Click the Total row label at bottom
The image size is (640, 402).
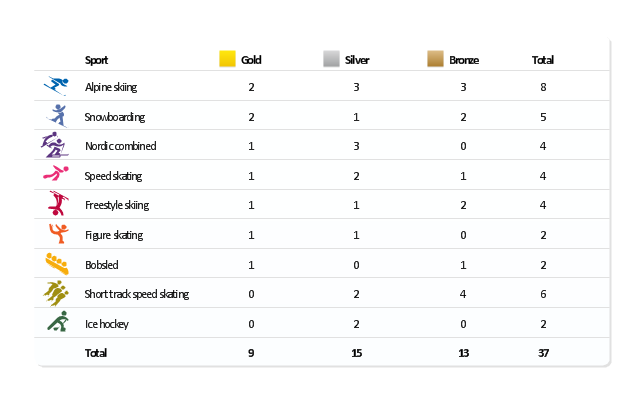pos(96,353)
